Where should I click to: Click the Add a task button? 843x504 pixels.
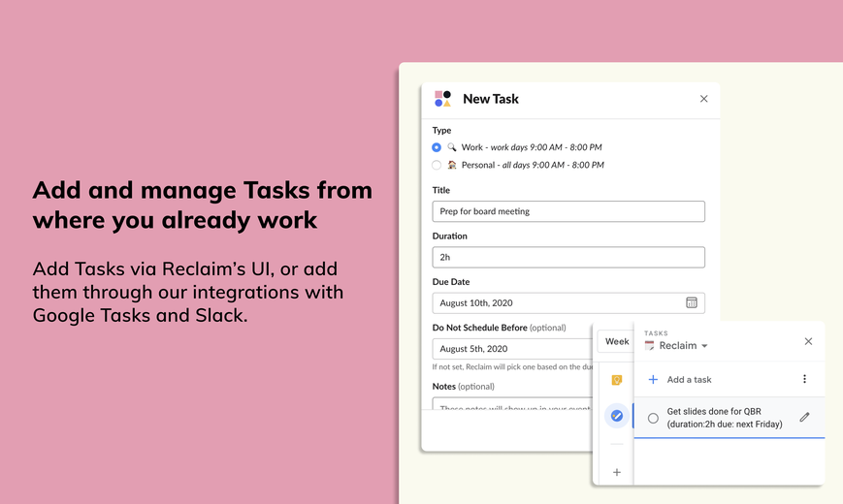[680, 379]
